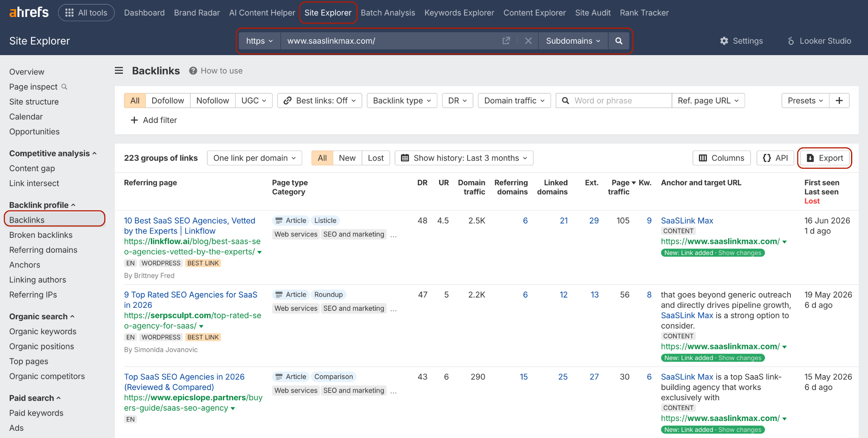This screenshot has height=438, width=868.
Task: Open Overview in sidebar
Action: coord(27,72)
